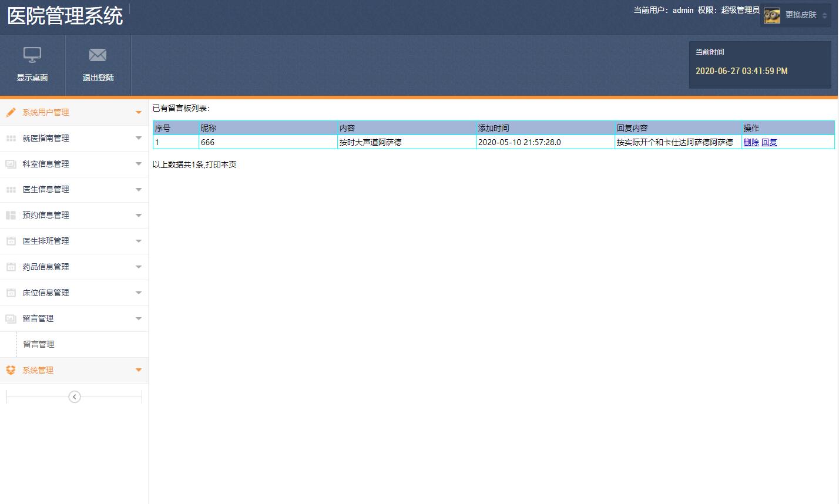
Task: Click the 删除 link for message 666
Action: click(751, 142)
